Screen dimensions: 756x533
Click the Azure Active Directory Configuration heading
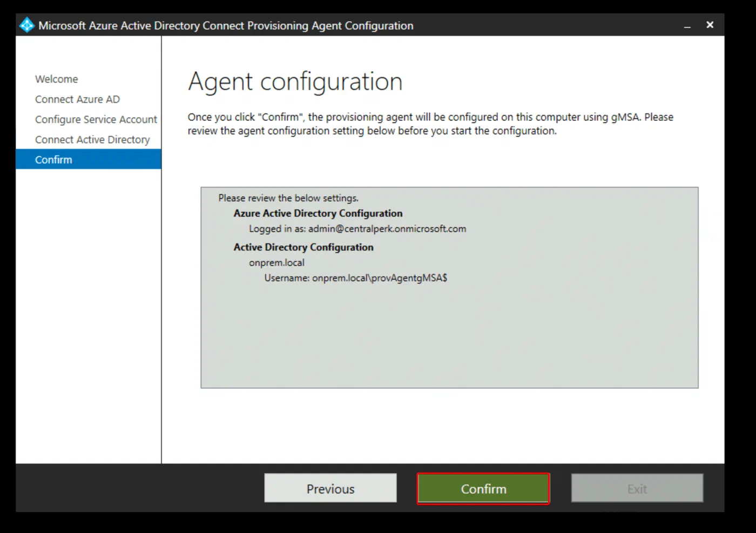click(x=318, y=213)
